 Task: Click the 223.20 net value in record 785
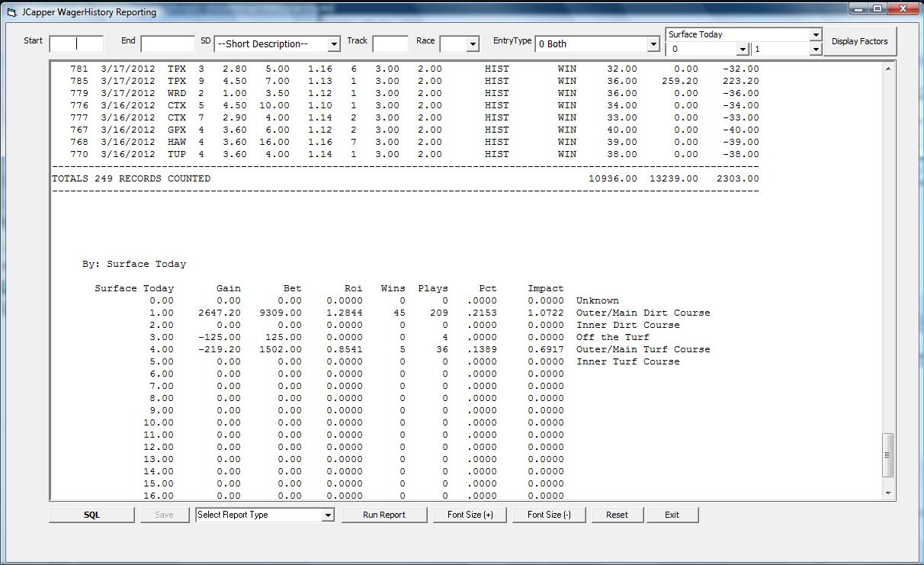pos(741,81)
